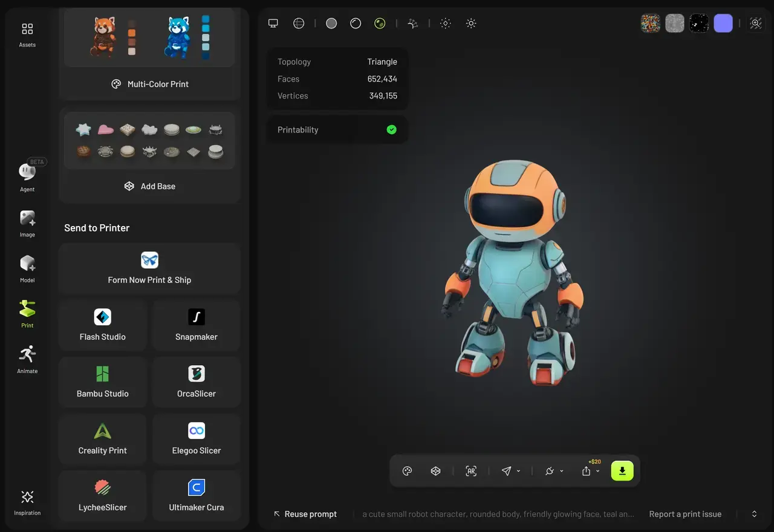The width and height of the screenshot is (774, 532).
Task: Send model to Bambu Studio
Action: pyautogui.click(x=103, y=382)
